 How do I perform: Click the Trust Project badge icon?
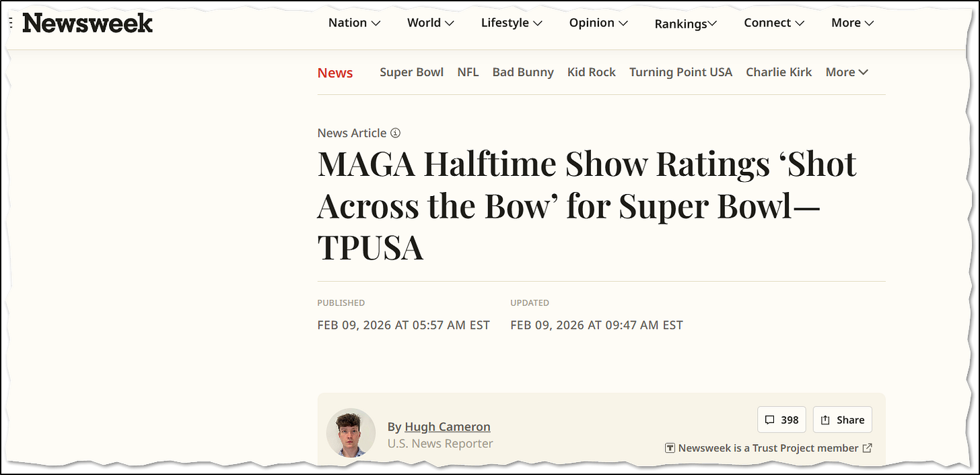tap(670, 448)
